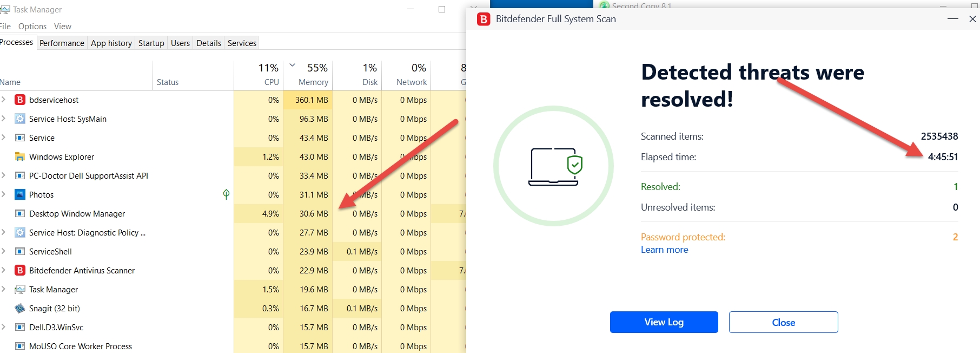Sort processes by the CPU column header
Image resolution: width=980 pixels, height=353 pixels.
pos(259,75)
